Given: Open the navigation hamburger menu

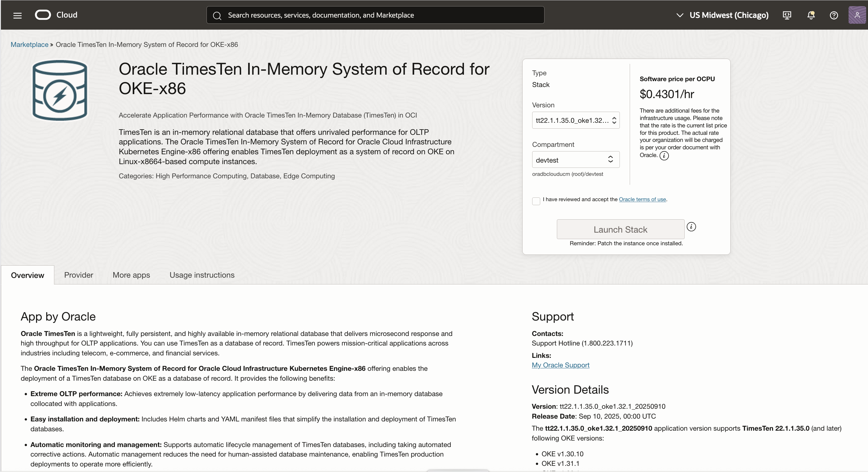Looking at the screenshot, I should (x=17, y=15).
